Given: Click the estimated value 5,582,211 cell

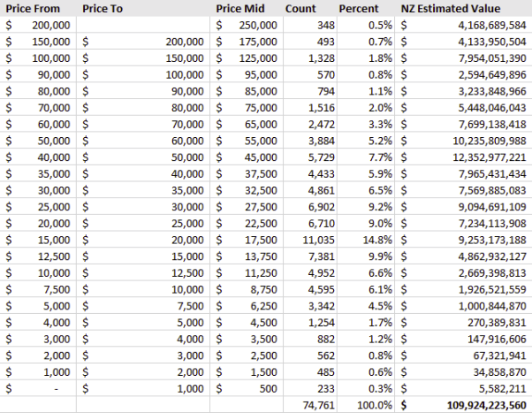Looking at the screenshot, I should (463, 388).
